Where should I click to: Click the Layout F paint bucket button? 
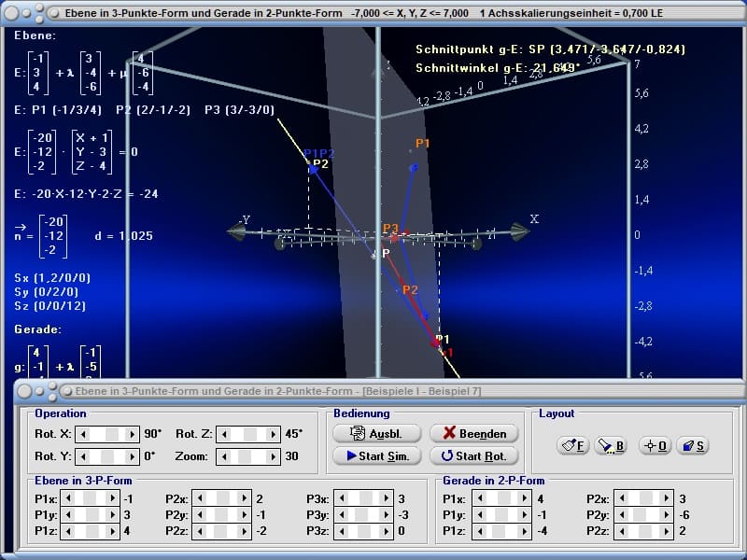pos(572,446)
